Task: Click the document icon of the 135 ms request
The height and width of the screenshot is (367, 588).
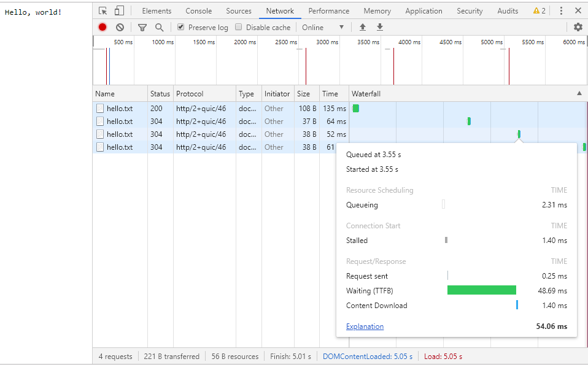Action: coord(100,109)
